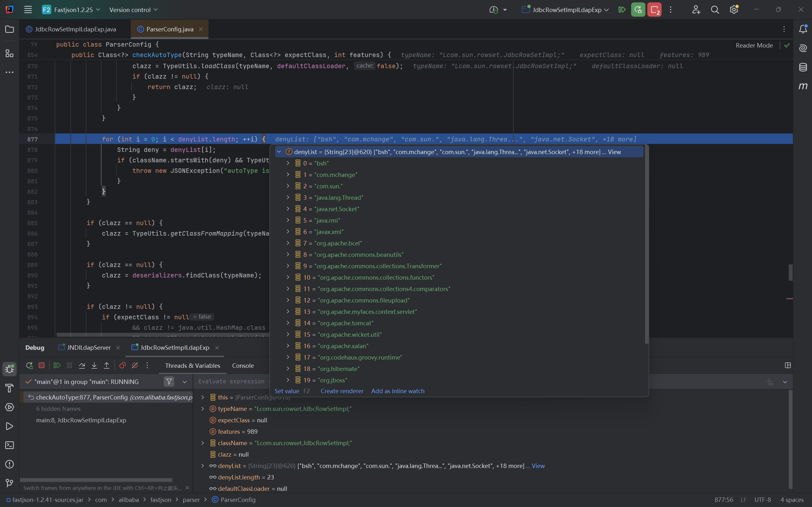Open the Problems tool window icon

pyautogui.click(x=10, y=465)
